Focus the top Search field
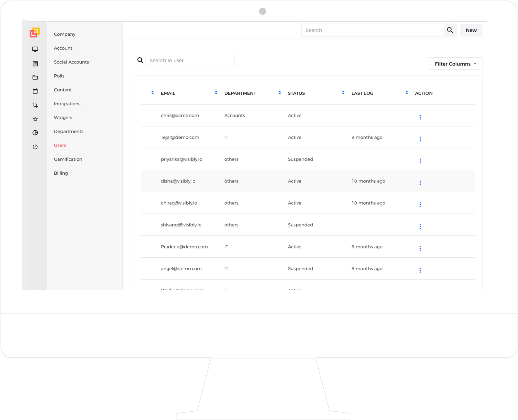This screenshot has width=518, height=420. pyautogui.click(x=372, y=30)
